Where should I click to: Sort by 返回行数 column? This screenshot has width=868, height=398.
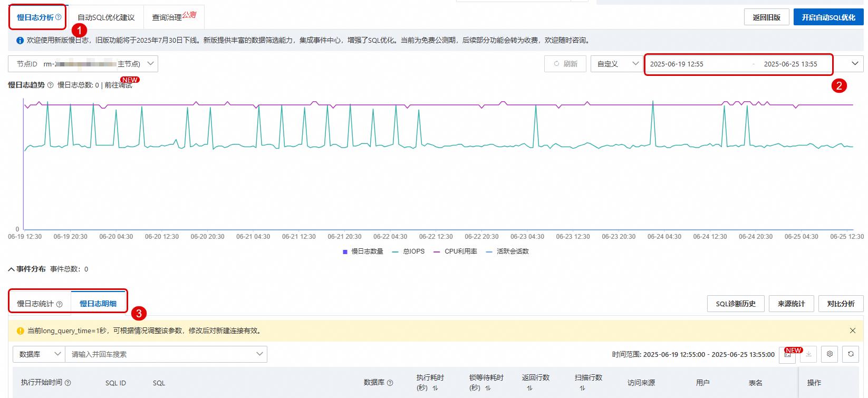pyautogui.click(x=529, y=388)
